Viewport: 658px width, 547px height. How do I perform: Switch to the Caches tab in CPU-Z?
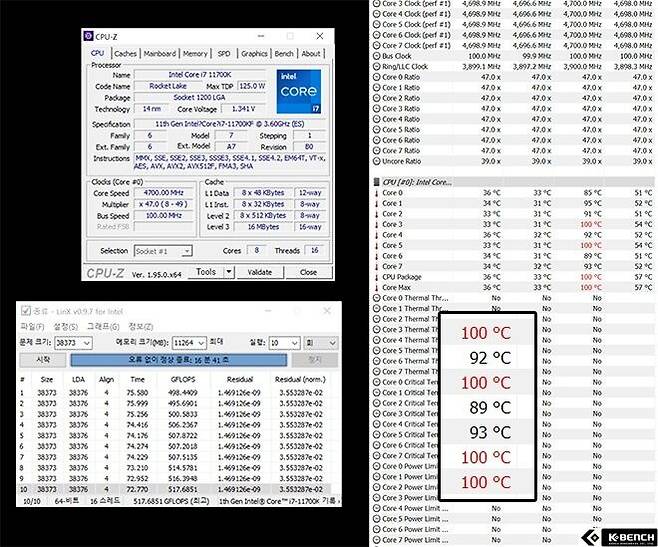[x=125, y=54]
